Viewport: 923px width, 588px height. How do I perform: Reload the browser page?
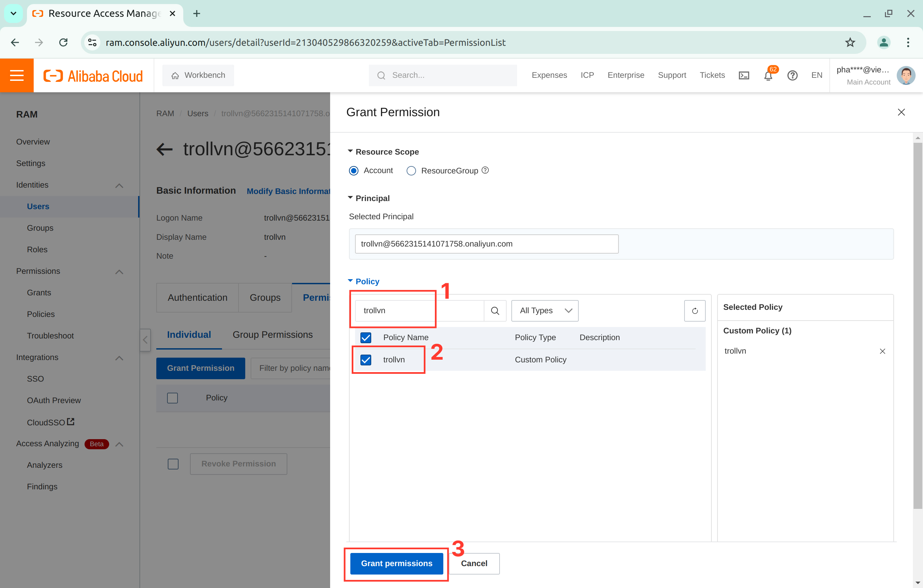pyautogui.click(x=63, y=42)
